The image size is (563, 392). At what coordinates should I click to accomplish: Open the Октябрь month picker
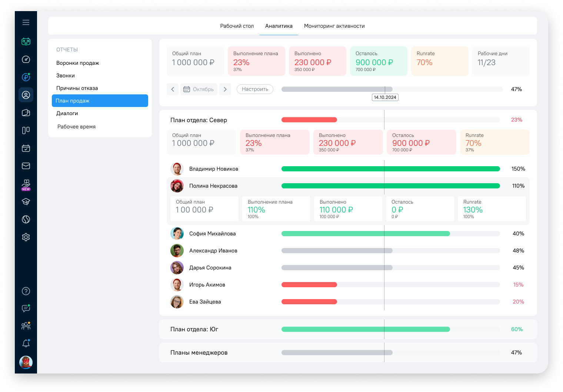199,89
